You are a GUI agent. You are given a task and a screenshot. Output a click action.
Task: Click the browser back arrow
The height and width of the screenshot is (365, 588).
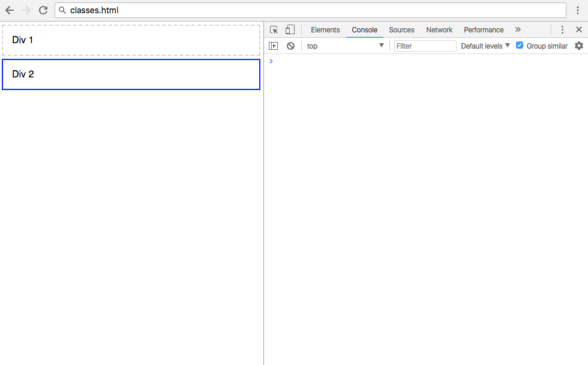pyautogui.click(x=10, y=10)
